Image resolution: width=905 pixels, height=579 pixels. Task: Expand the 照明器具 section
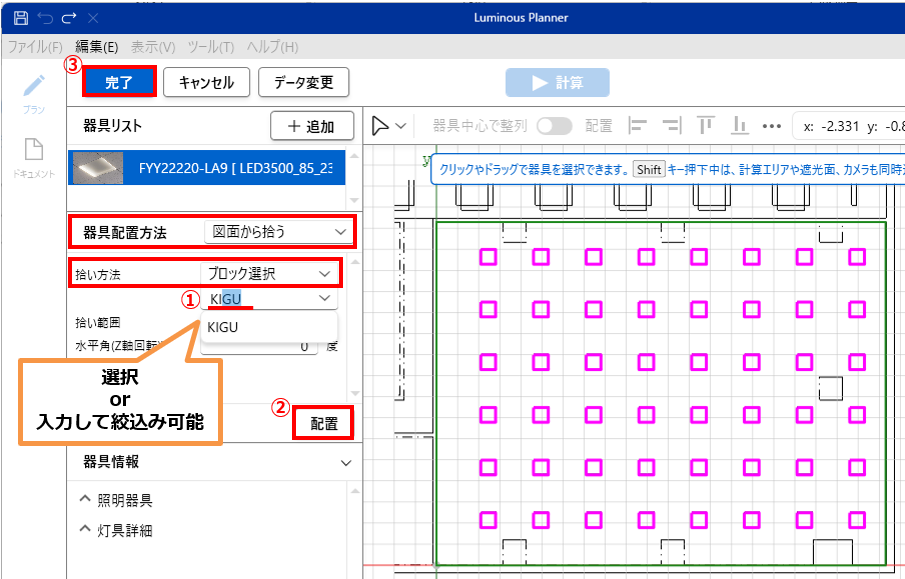coord(85,499)
